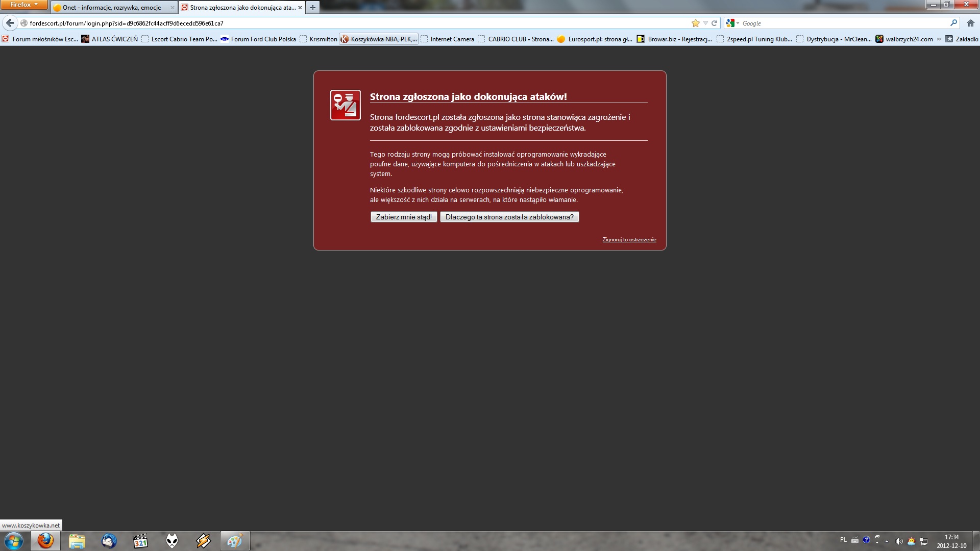Show more bookmarks with chevron
The width and height of the screenshot is (980, 551).
pos(939,39)
